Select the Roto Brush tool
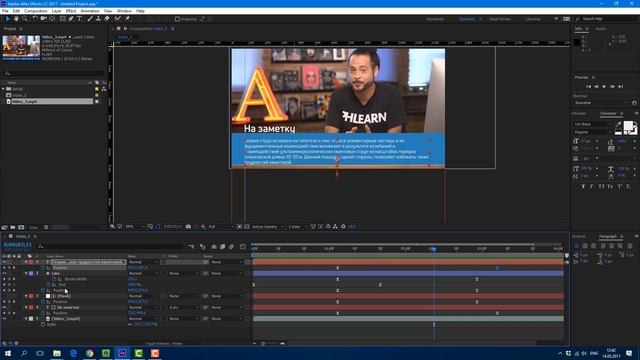The width and height of the screenshot is (640, 360). [x=118, y=19]
